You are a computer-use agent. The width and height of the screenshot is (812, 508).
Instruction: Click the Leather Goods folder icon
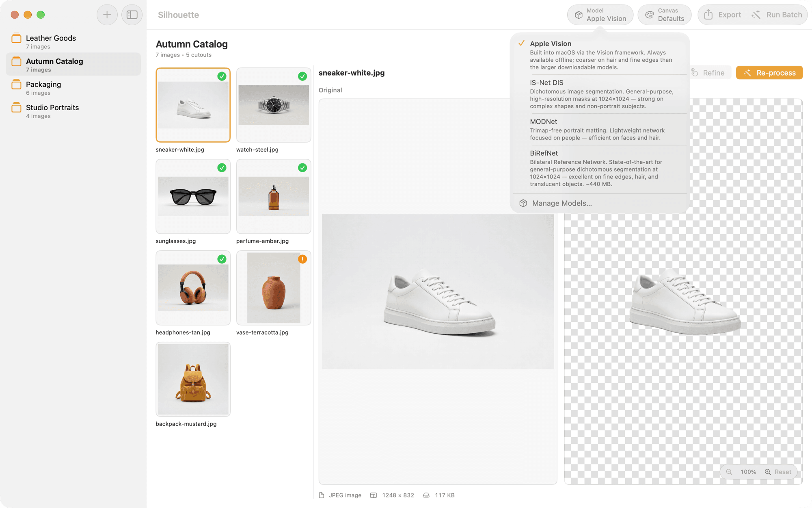[x=16, y=38]
